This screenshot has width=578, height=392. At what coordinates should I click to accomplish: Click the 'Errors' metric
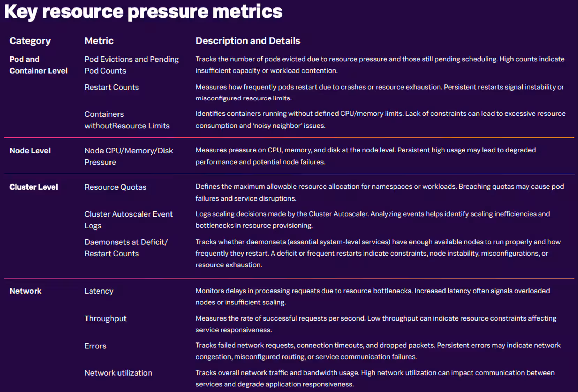[95, 346]
